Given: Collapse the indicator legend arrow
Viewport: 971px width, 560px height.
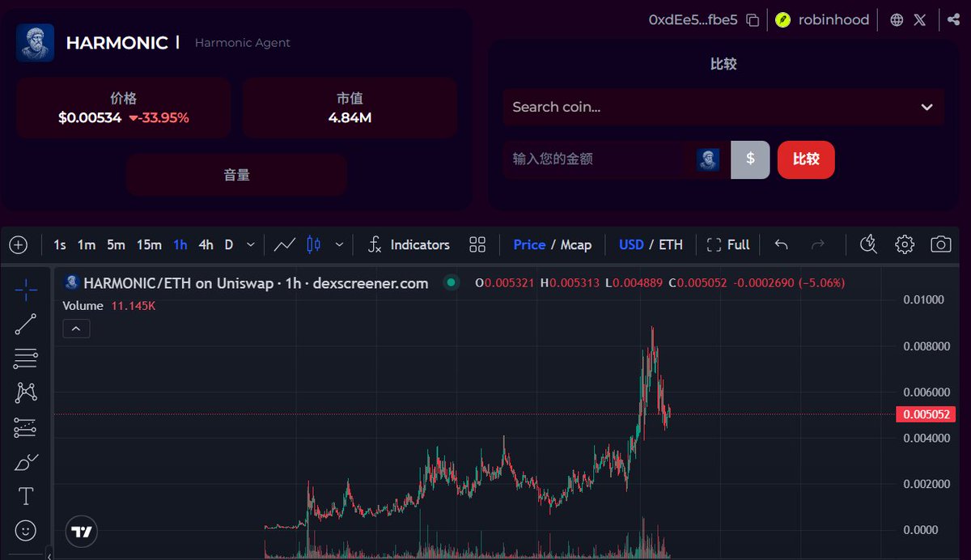Looking at the screenshot, I should pyautogui.click(x=76, y=329).
